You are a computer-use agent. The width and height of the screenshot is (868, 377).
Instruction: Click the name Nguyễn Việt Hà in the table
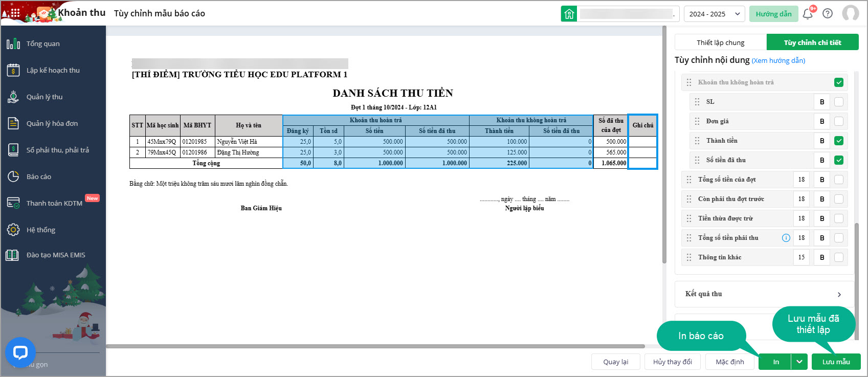point(237,142)
